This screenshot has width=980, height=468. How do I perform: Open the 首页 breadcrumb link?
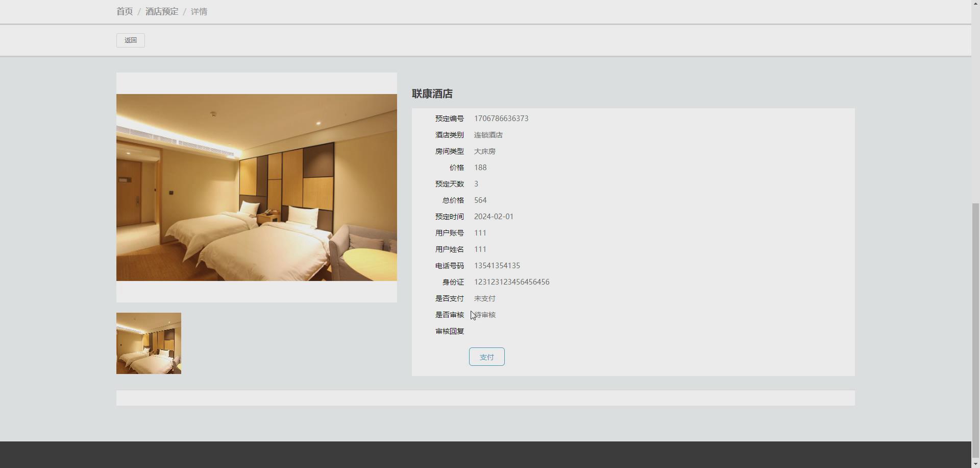(125, 11)
